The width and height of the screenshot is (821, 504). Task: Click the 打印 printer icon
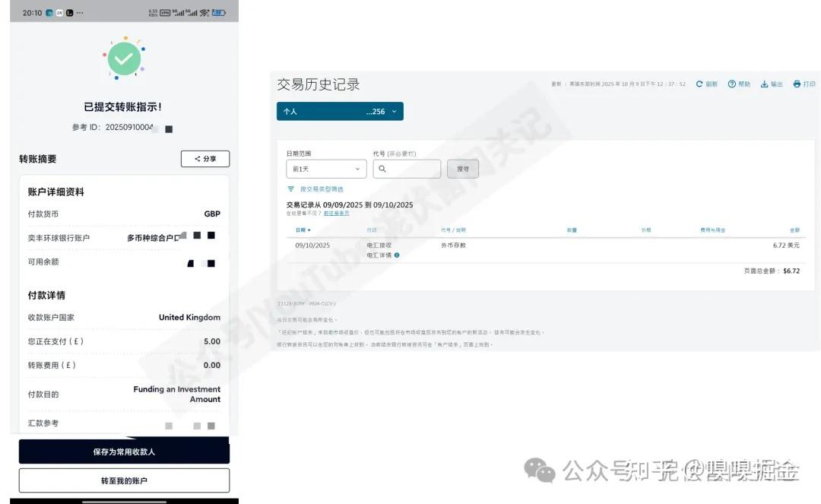[x=797, y=84]
